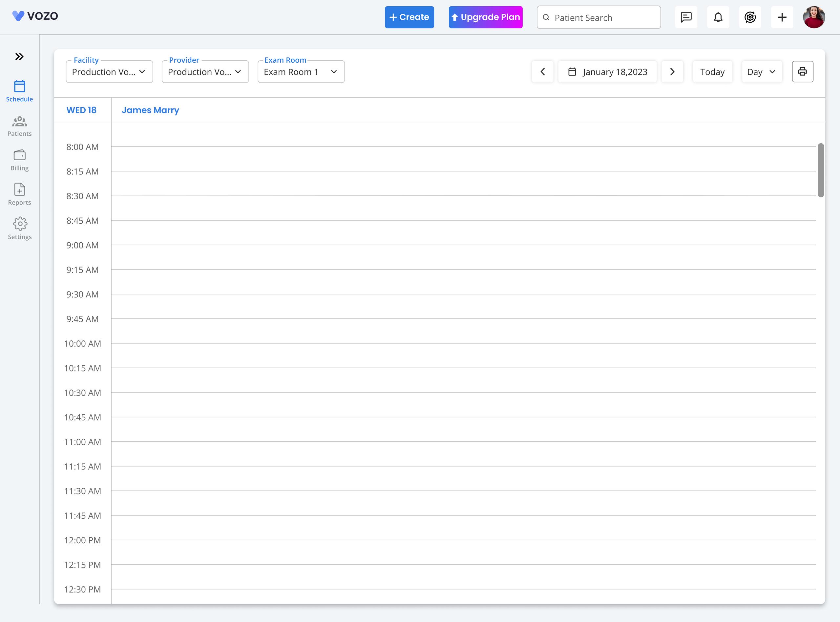Click the Create button
Image resolution: width=840 pixels, height=622 pixels.
point(409,17)
